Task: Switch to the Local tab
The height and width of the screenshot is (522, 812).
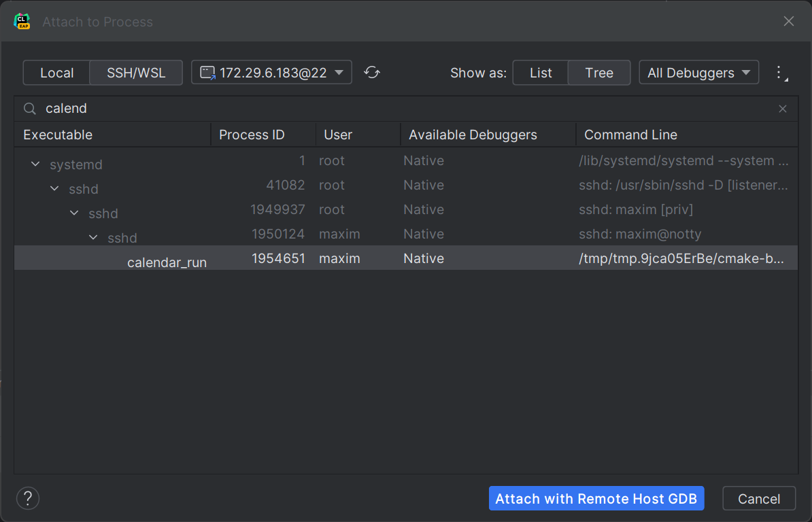Action: pyautogui.click(x=56, y=73)
